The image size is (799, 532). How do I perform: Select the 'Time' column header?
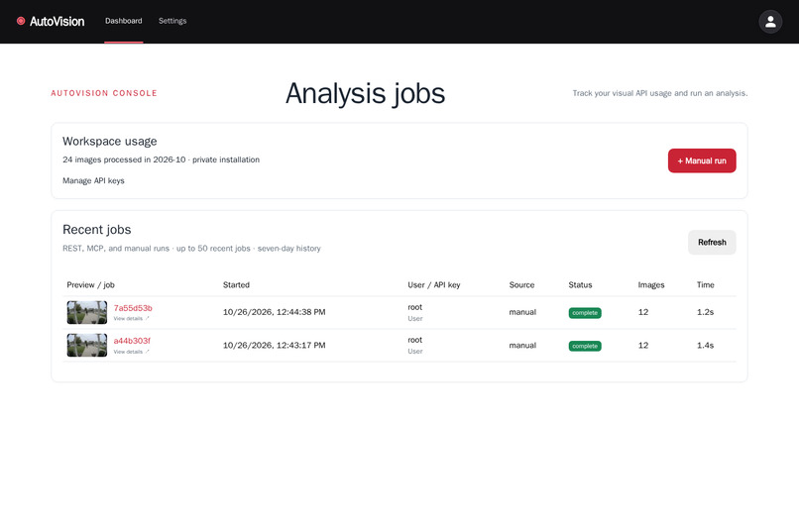tap(705, 285)
